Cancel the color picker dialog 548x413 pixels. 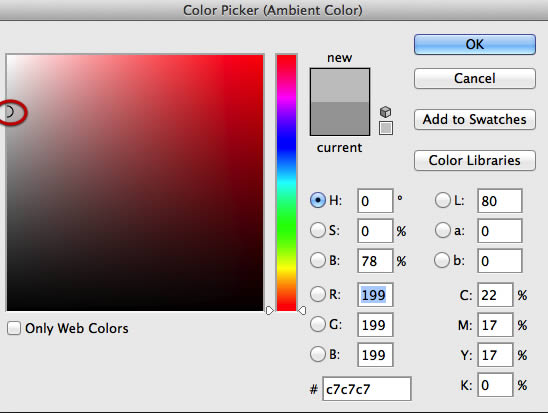point(475,78)
